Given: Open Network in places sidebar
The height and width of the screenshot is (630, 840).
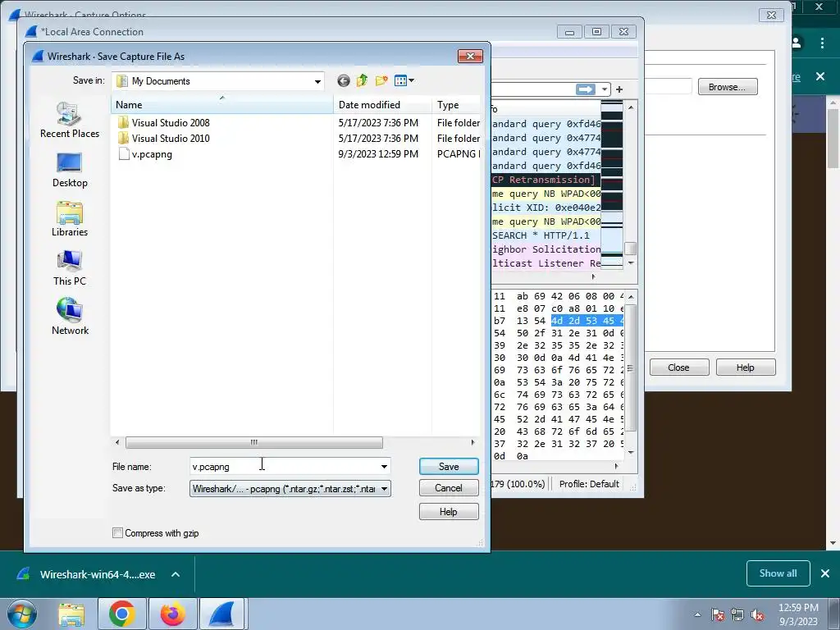Looking at the screenshot, I should pos(70,317).
